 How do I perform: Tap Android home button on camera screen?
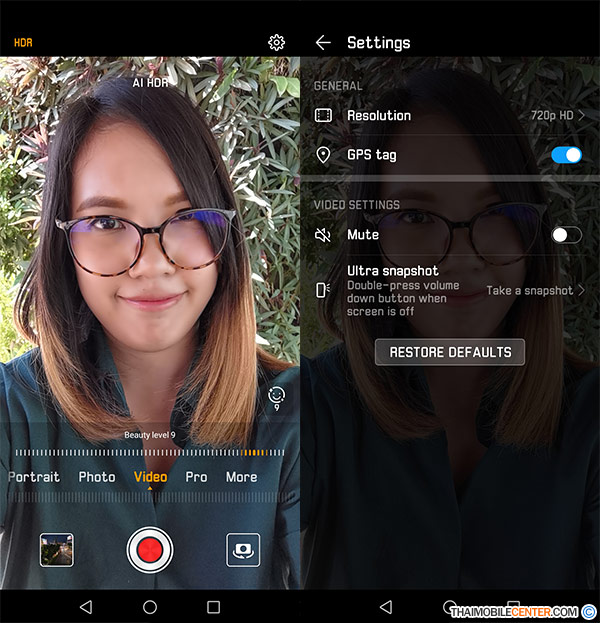(x=150, y=607)
